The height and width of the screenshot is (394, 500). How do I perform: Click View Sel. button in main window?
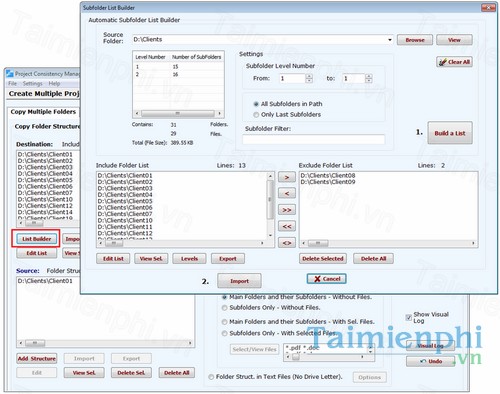[x=84, y=373]
